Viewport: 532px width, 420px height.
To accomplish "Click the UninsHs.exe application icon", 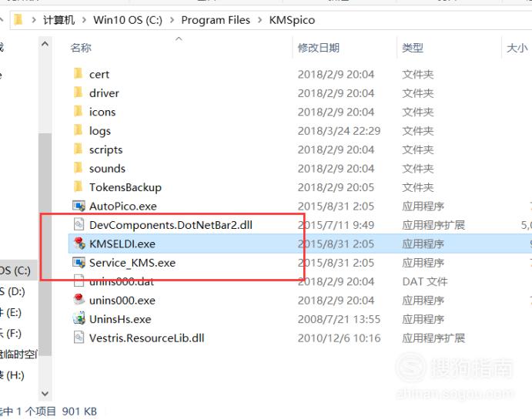I will coord(79,318).
